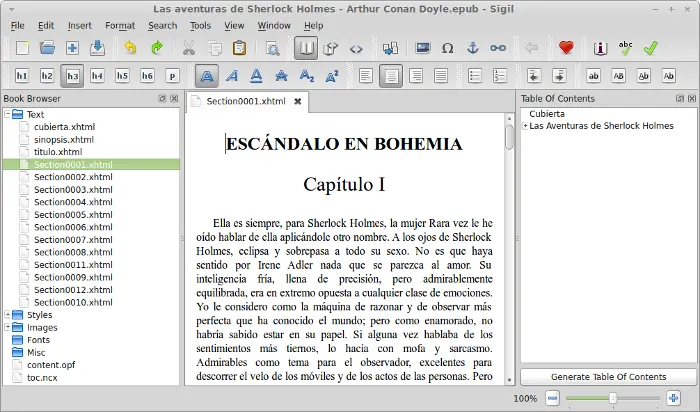Open Find and Replace magnifier icon

tap(272, 48)
